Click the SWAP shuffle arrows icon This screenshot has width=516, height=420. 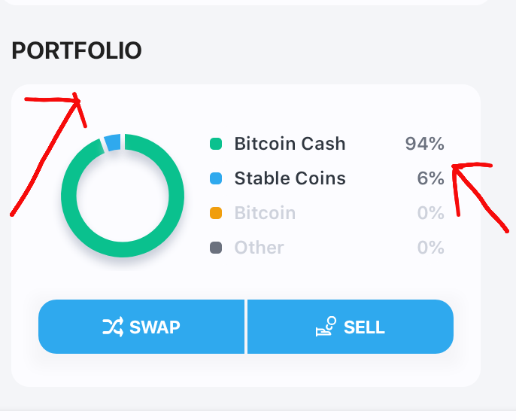coord(113,327)
